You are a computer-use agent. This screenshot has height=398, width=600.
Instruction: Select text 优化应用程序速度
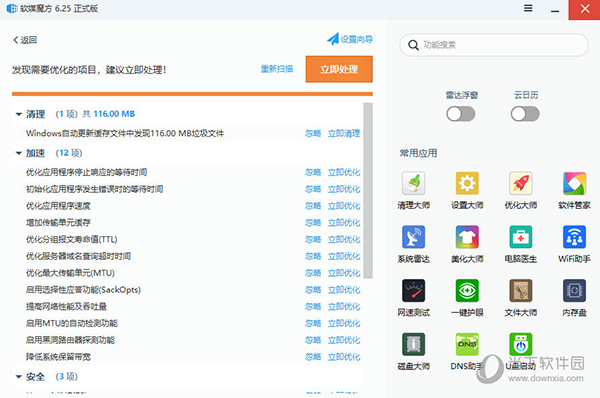point(58,206)
